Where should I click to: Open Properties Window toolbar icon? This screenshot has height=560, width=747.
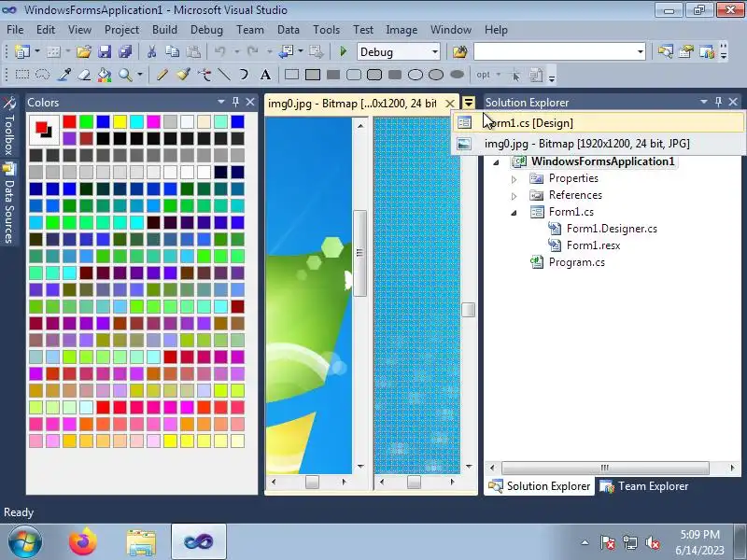686,51
